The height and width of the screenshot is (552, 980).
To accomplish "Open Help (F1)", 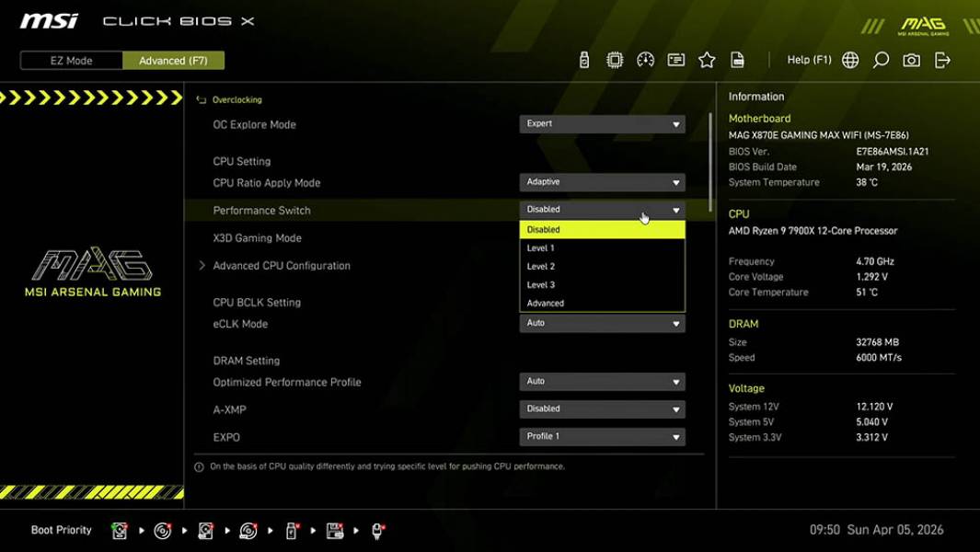I will (808, 59).
